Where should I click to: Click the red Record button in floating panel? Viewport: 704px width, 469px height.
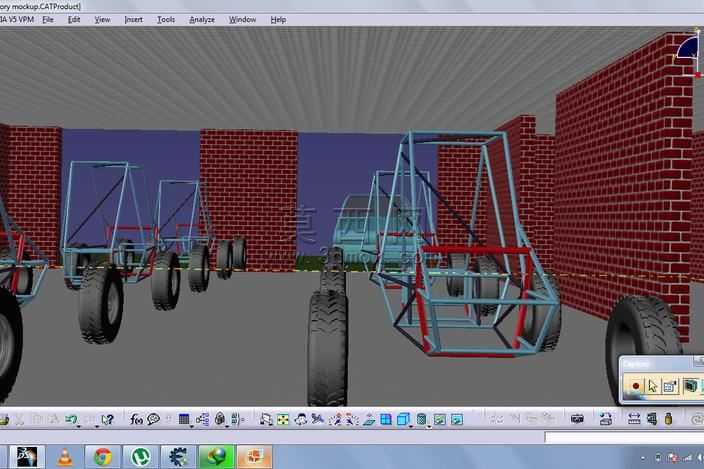tap(635, 386)
